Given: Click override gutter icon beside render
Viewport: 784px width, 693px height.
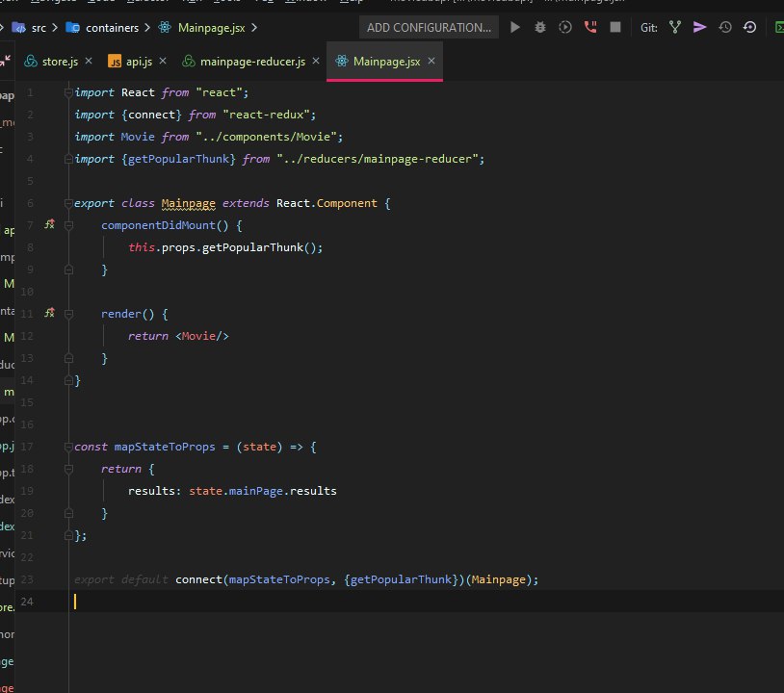Looking at the screenshot, I should pos(50,314).
